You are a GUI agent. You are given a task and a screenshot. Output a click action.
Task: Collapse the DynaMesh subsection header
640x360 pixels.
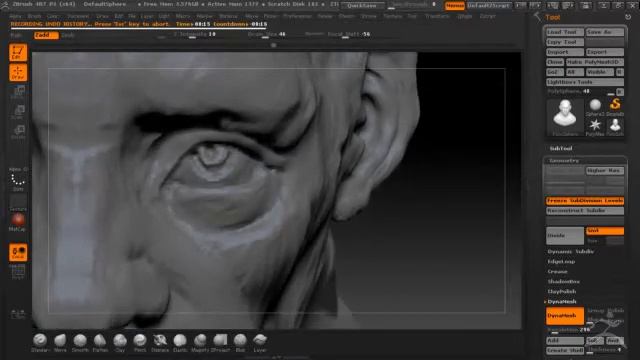click(562, 302)
